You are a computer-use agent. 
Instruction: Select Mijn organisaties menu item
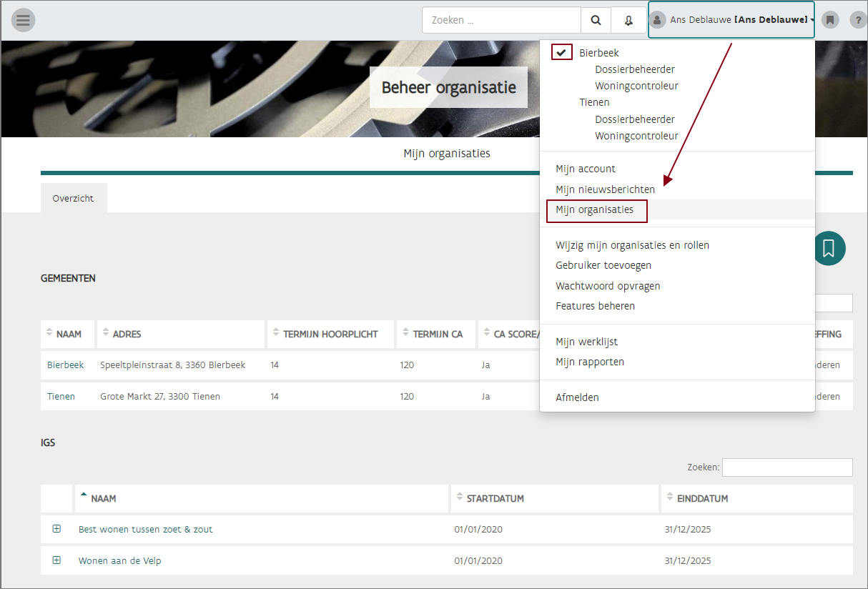tap(594, 210)
